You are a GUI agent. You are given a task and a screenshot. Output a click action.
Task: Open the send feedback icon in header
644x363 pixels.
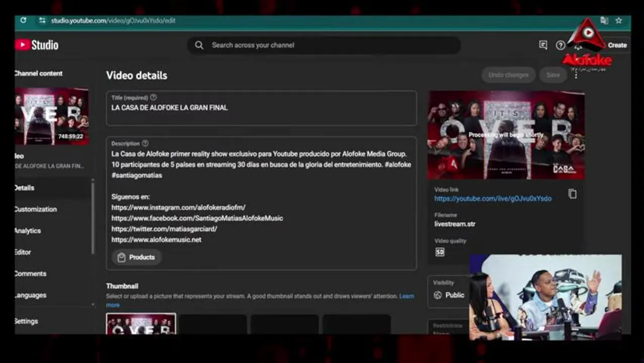(543, 45)
